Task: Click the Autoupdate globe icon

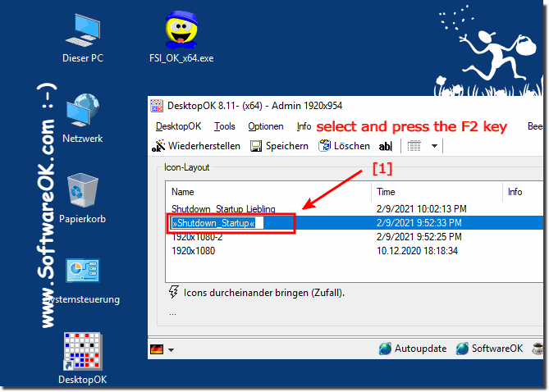Action: pos(385,349)
